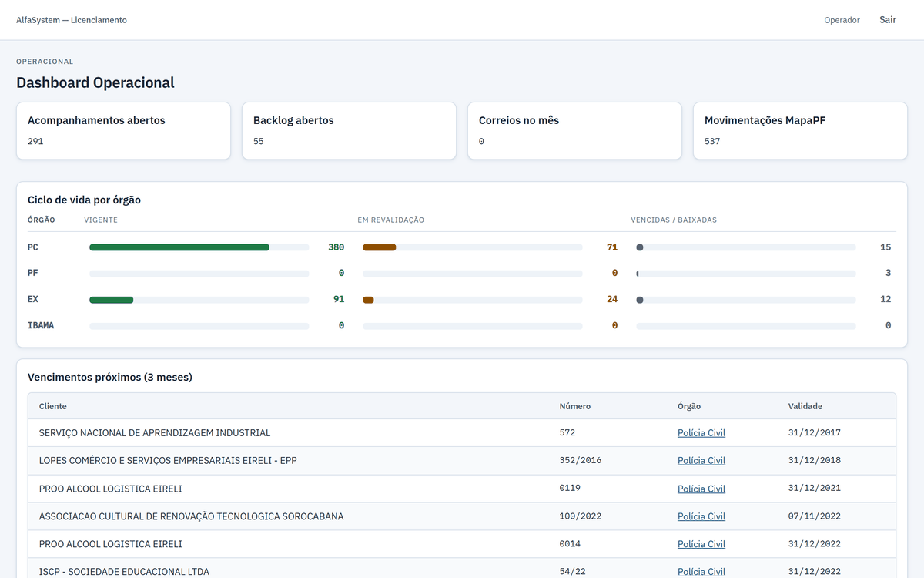The width and height of the screenshot is (924, 578).
Task: Open Polícia Civil link for LOPES COMÉRCIO row
Action: pos(701,461)
